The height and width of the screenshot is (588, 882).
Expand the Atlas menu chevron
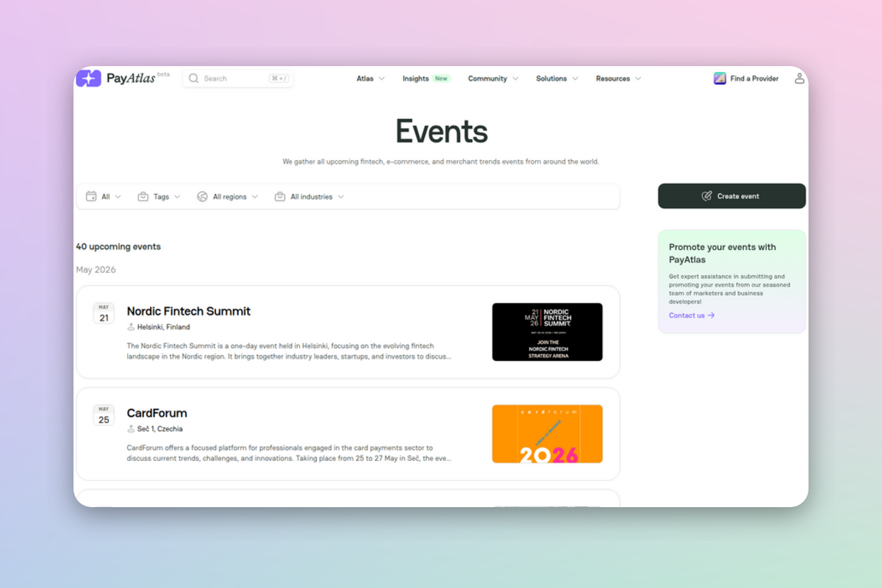coord(381,79)
